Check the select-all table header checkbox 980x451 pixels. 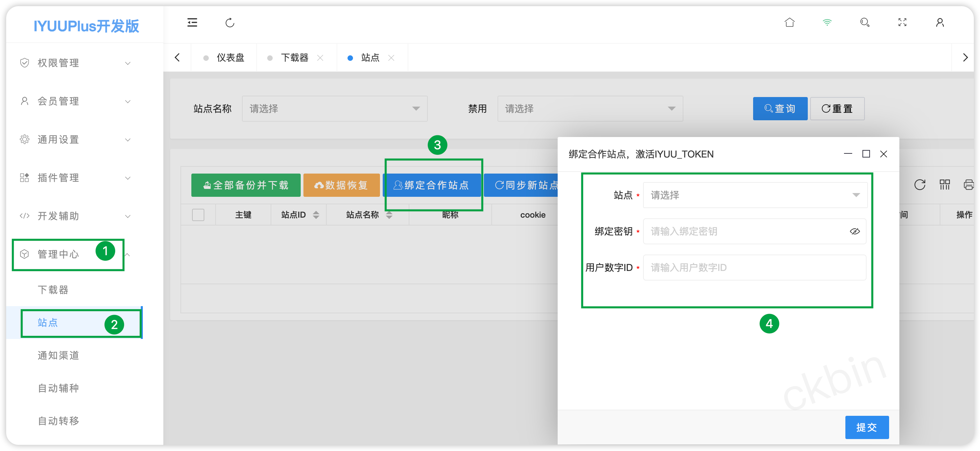[198, 215]
